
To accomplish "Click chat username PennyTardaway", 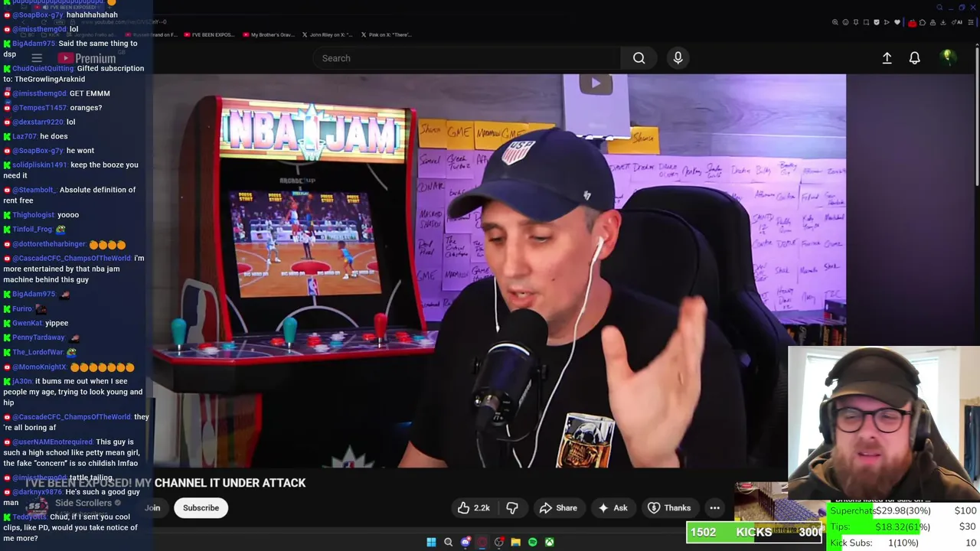I will (38, 337).
